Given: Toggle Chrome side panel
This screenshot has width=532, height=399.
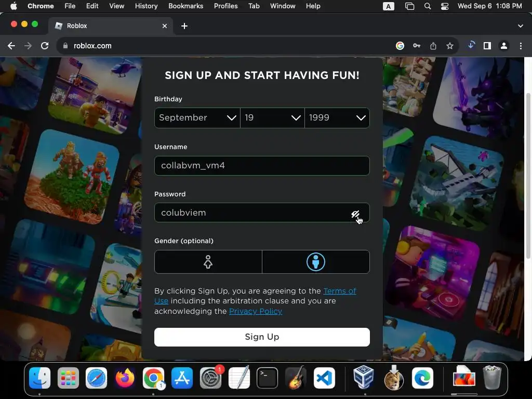Looking at the screenshot, I should pos(487,46).
